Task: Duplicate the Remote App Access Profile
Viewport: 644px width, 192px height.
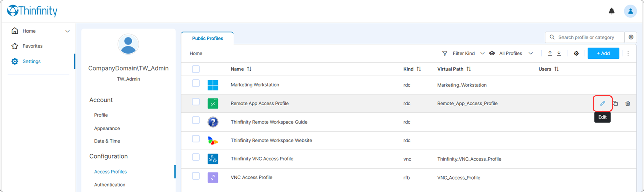Action: 615,103
